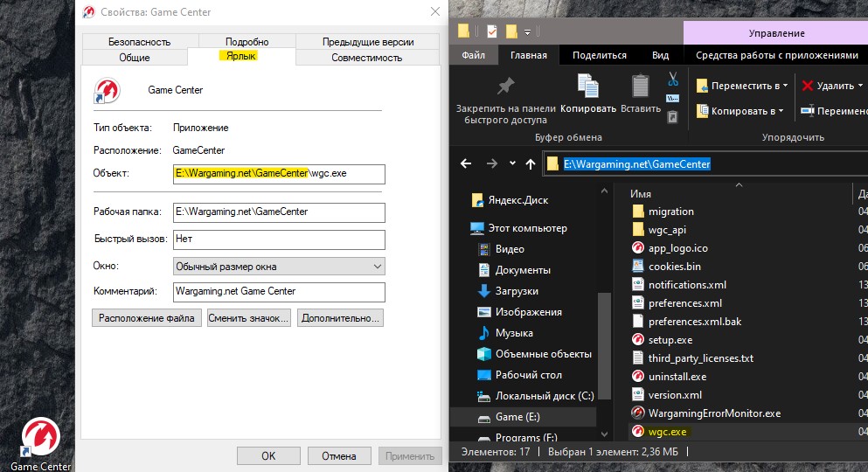Switch to the Общие tab
The width and height of the screenshot is (868, 472).
(135, 58)
